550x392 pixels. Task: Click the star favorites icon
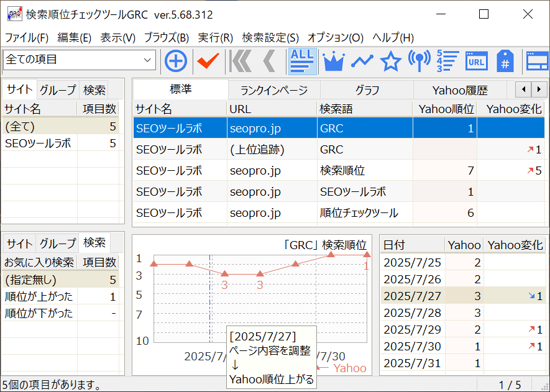point(390,61)
